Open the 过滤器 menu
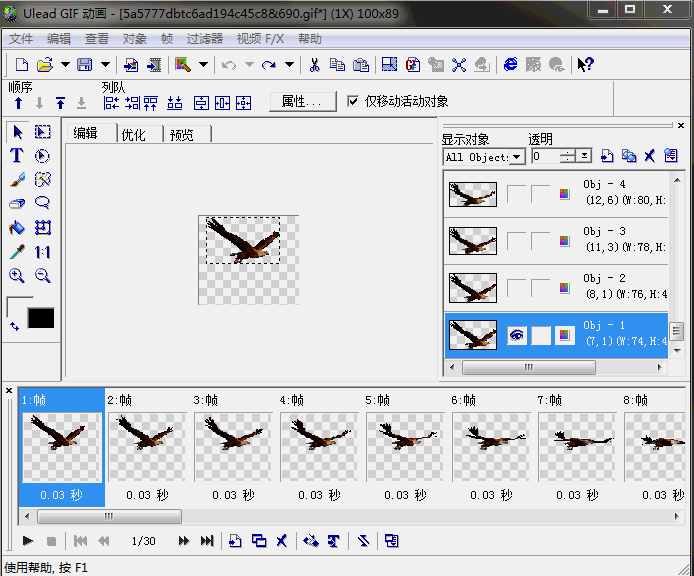This screenshot has height=576, width=694. [204, 39]
